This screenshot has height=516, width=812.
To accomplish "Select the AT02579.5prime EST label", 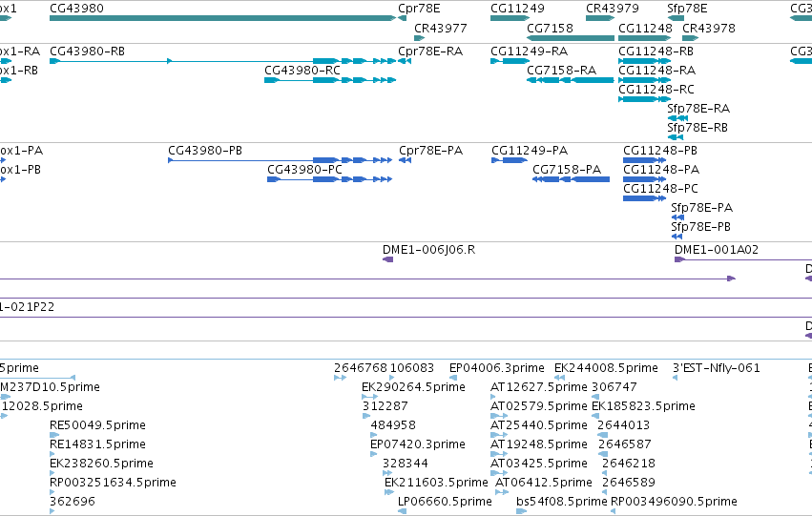I will pyautogui.click(x=538, y=406).
